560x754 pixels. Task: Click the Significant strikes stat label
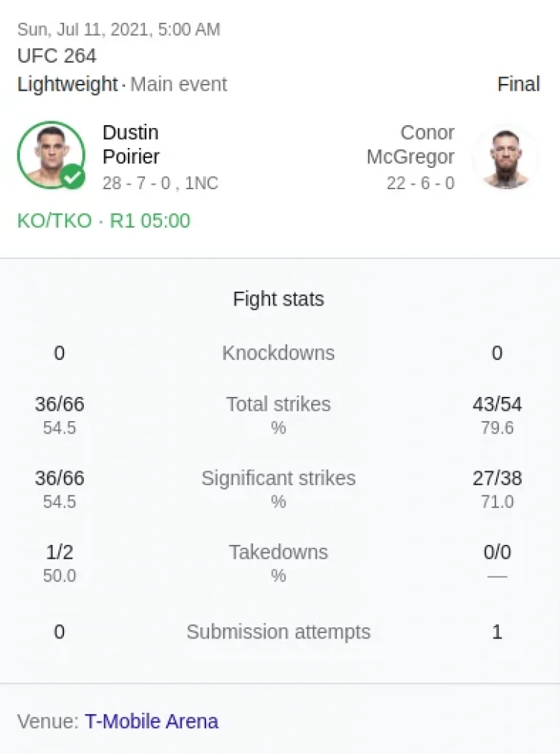pyautogui.click(x=278, y=478)
